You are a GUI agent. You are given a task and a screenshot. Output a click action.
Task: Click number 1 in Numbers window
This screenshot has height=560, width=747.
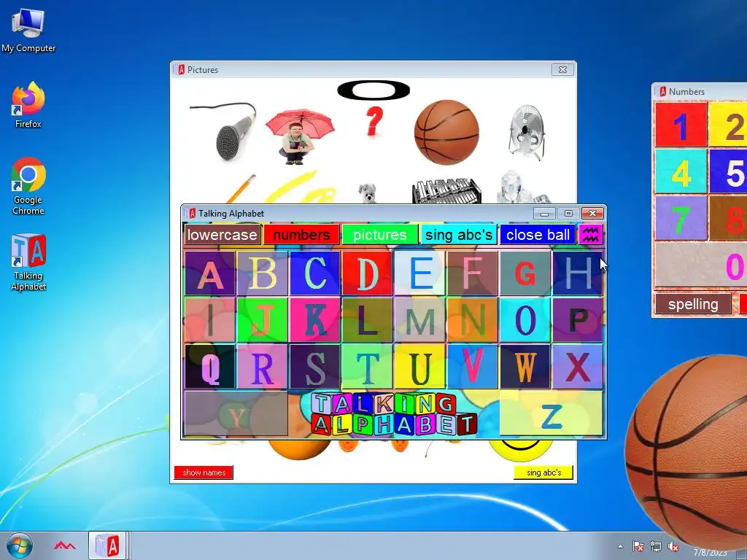(681, 125)
